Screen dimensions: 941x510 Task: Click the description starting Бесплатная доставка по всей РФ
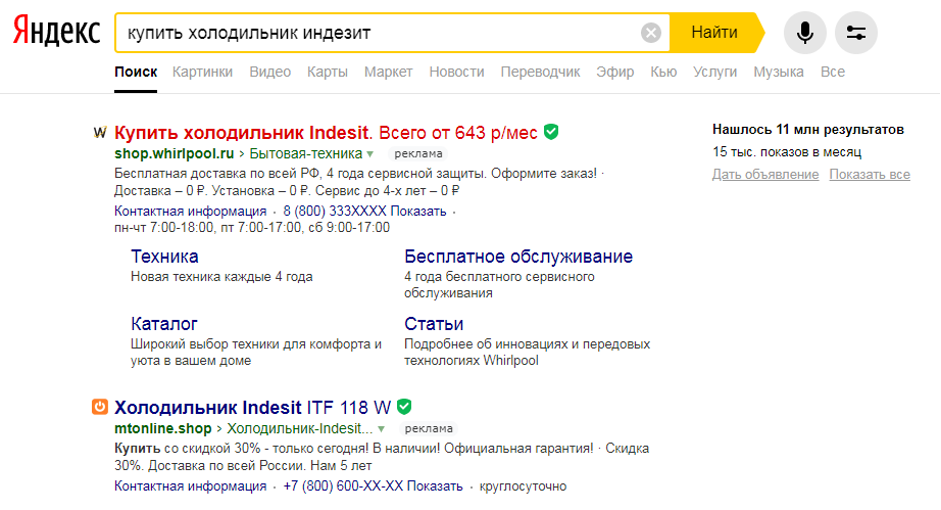click(358, 182)
